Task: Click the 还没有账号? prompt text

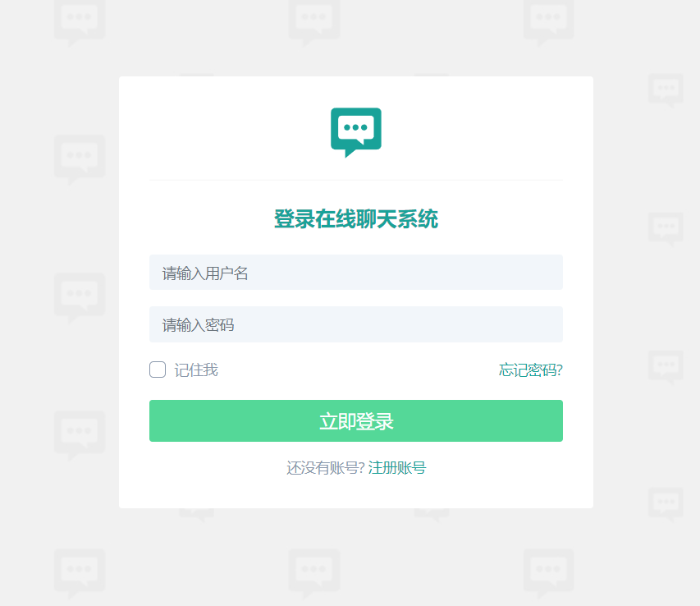Action: 326,468
